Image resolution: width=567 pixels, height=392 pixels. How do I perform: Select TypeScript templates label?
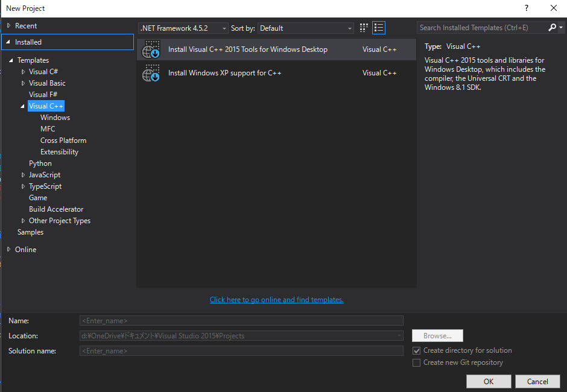(x=45, y=186)
